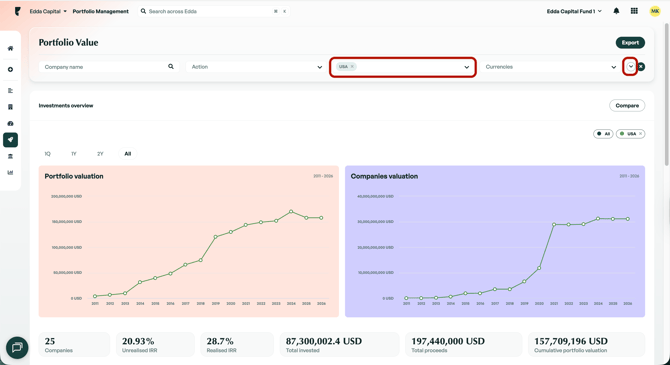This screenshot has height=365, width=670.
Task: Open the Home sidebar icon
Action: [x=10, y=48]
